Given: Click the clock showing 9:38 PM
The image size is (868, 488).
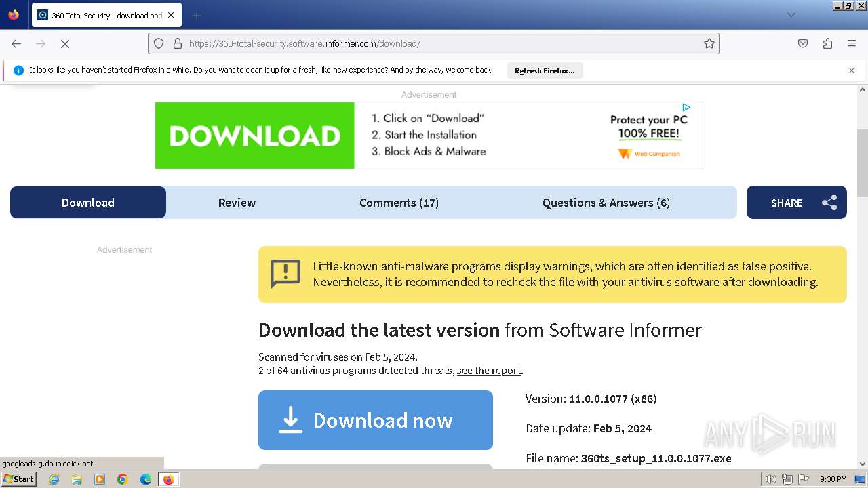Looking at the screenshot, I should coord(833,479).
